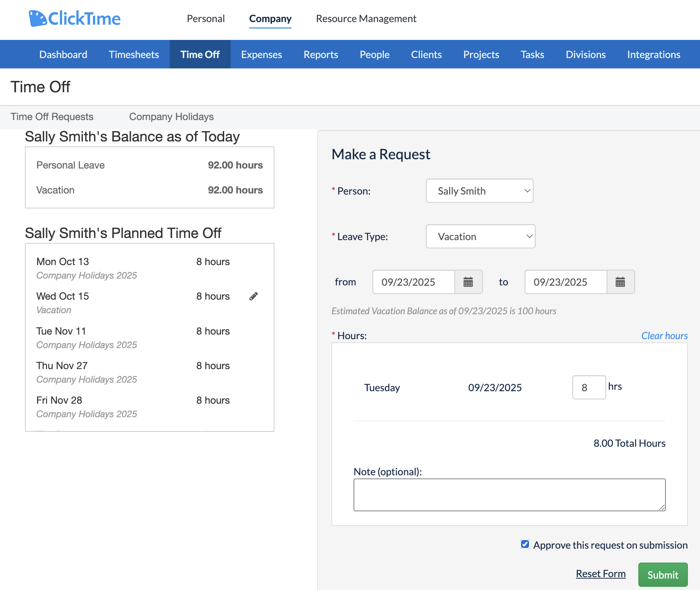Open the Person dropdown
Viewport: 700px width, 590px height.
point(479,191)
